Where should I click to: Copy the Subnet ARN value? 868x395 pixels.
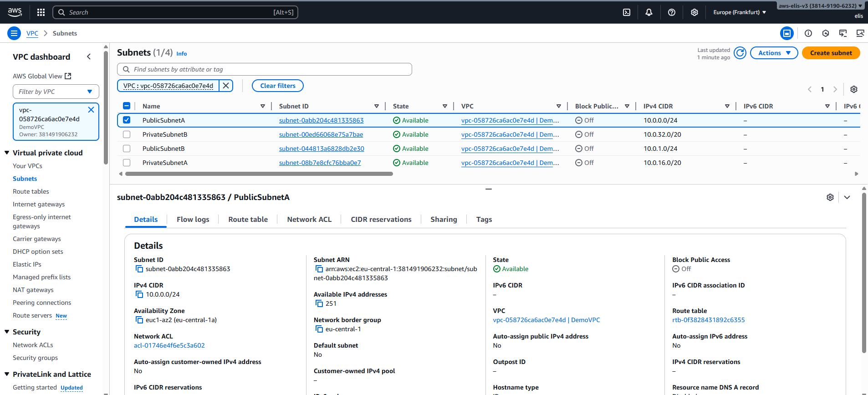point(319,269)
